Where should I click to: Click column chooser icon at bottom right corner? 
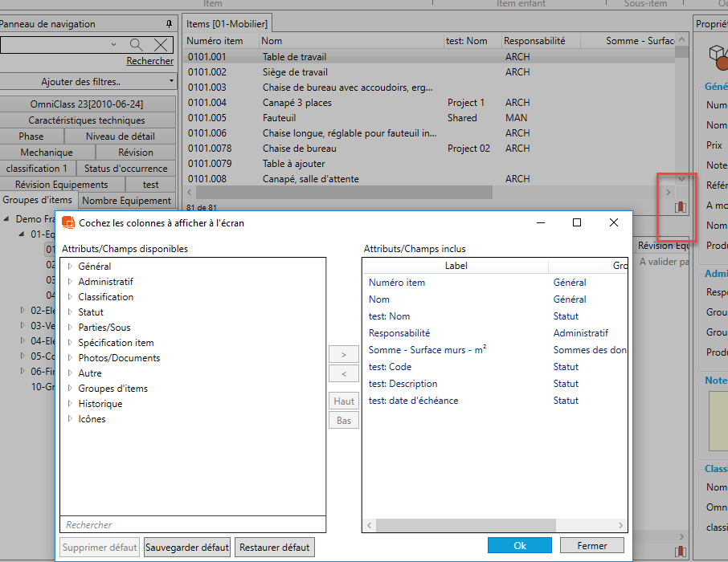[x=681, y=552]
